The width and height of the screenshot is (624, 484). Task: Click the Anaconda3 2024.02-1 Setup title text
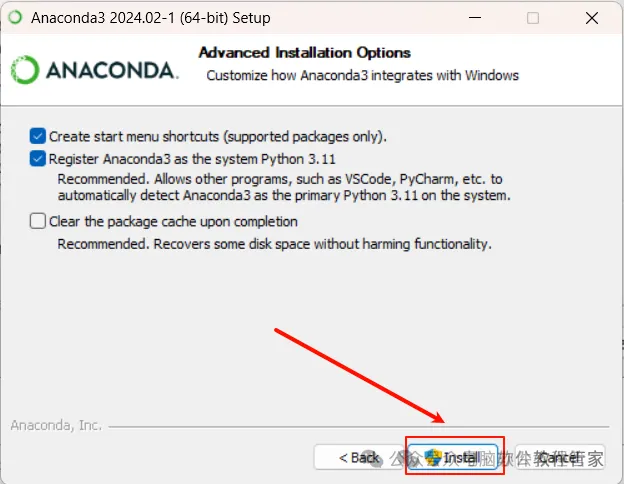151,18
